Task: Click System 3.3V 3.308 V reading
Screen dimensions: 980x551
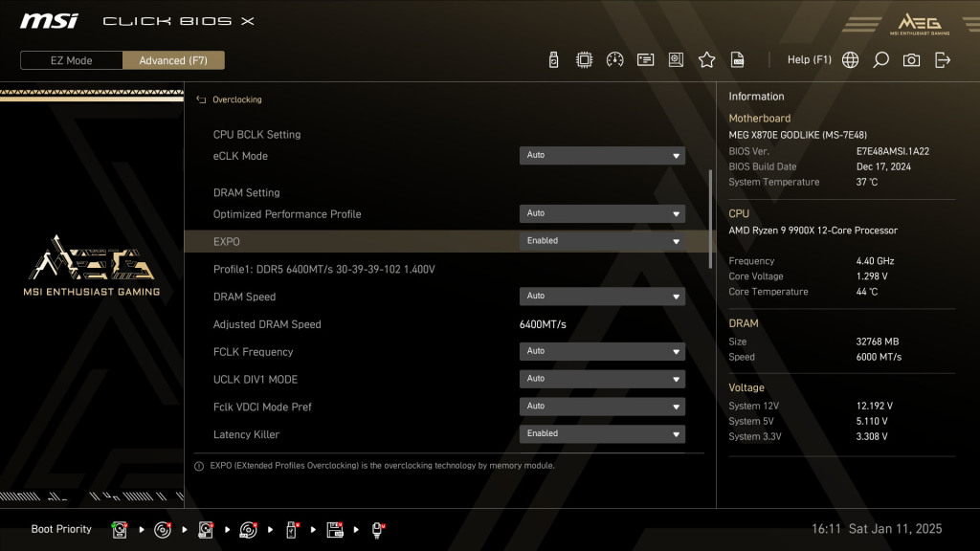Action: pyautogui.click(x=872, y=436)
